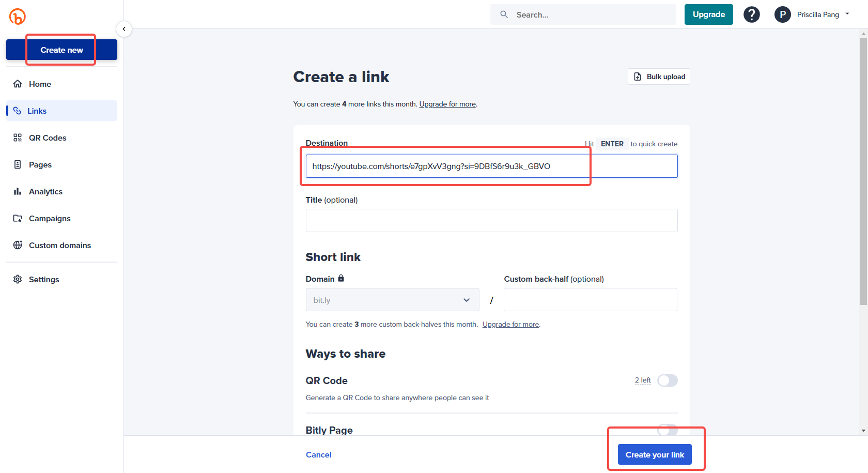The width and height of the screenshot is (868, 473).
Task: Click the QR Codes grid icon
Action: pos(18,138)
